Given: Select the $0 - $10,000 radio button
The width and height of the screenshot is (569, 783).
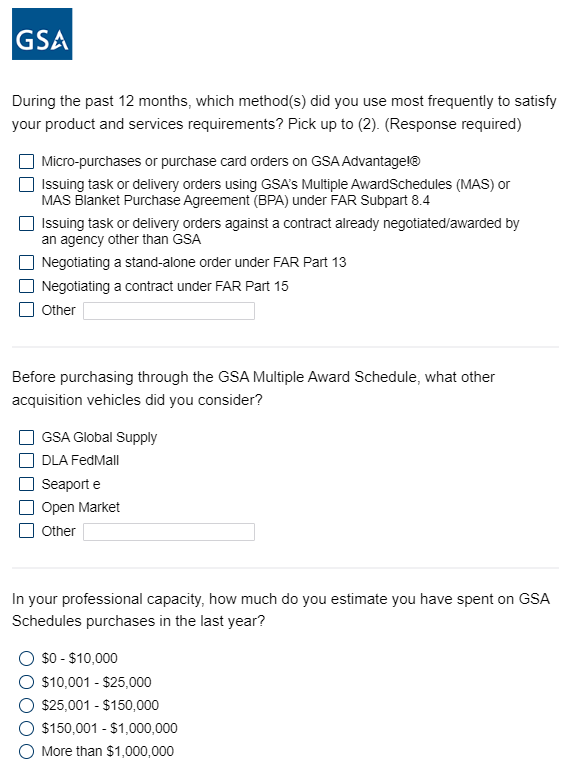Looking at the screenshot, I should pyautogui.click(x=26, y=659).
